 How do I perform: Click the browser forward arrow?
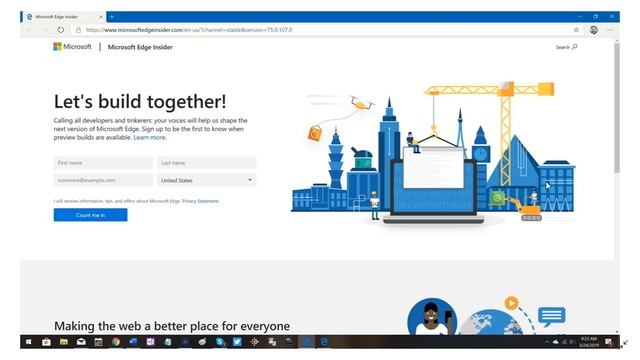click(45, 30)
